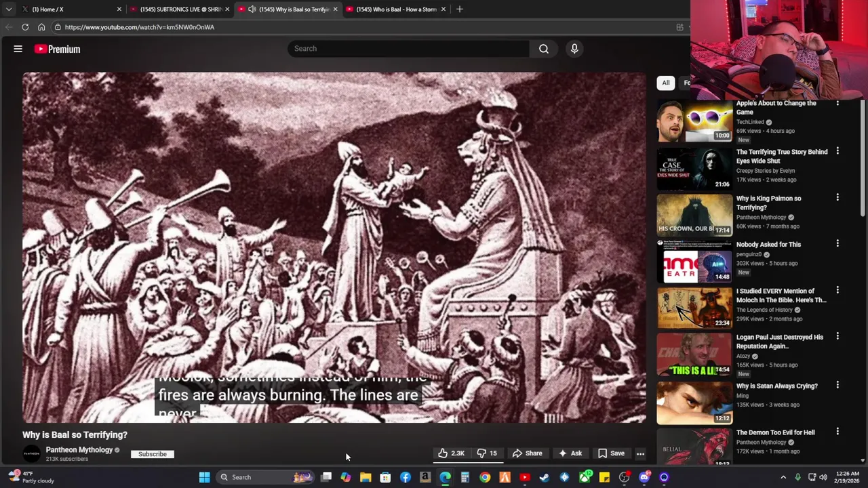The height and width of the screenshot is (488, 868).
Task: Open the YouTube hamburger guide menu
Action: click(x=18, y=49)
